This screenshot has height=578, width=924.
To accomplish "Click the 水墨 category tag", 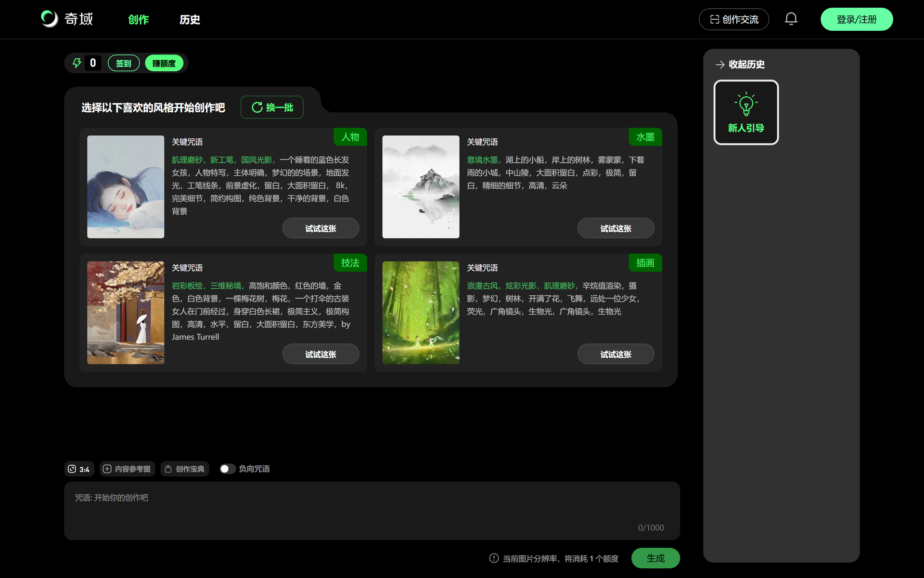I will click(x=645, y=137).
